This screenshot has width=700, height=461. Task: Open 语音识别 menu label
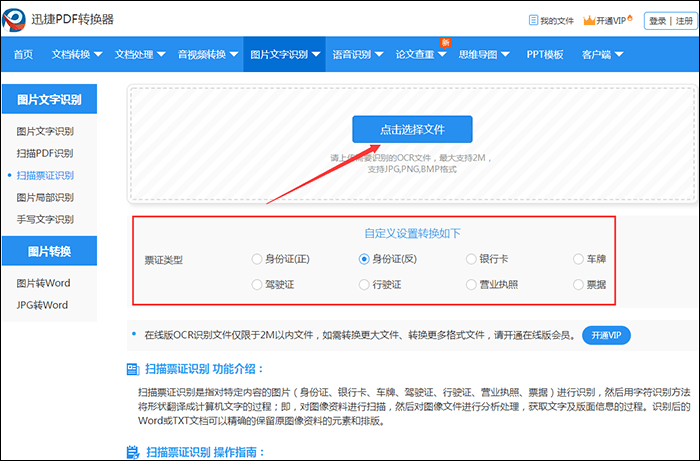(352, 54)
